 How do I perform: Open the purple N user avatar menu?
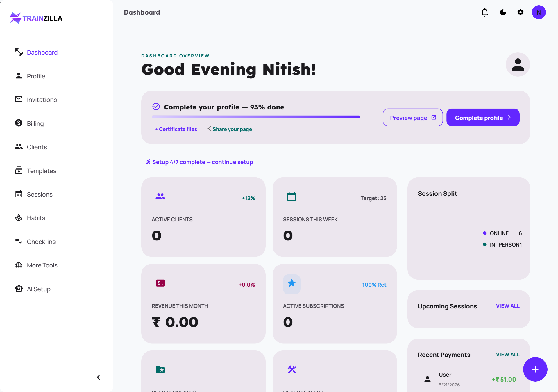click(539, 12)
